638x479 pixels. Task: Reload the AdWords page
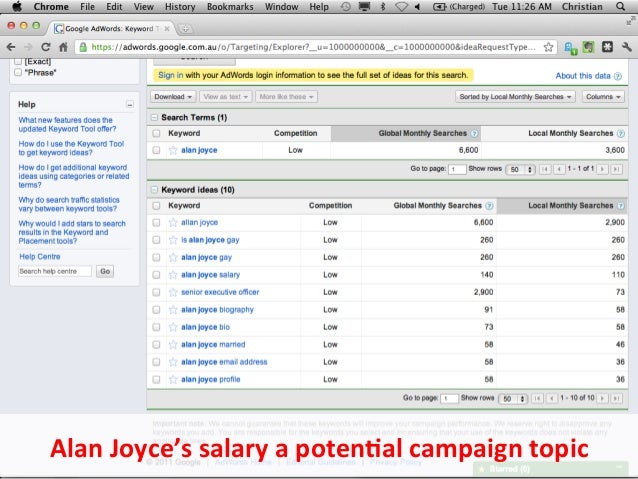coord(46,47)
